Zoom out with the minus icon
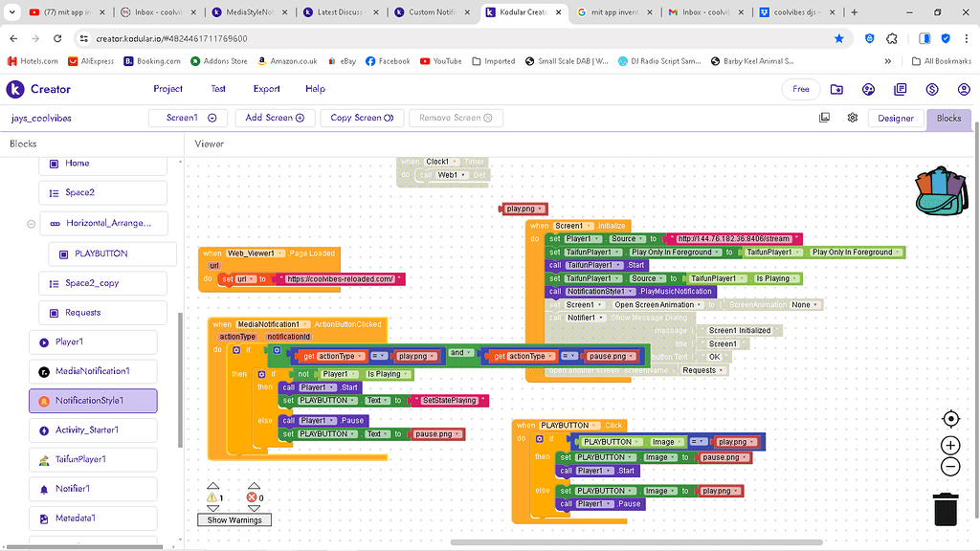980x551 pixels. [x=950, y=467]
